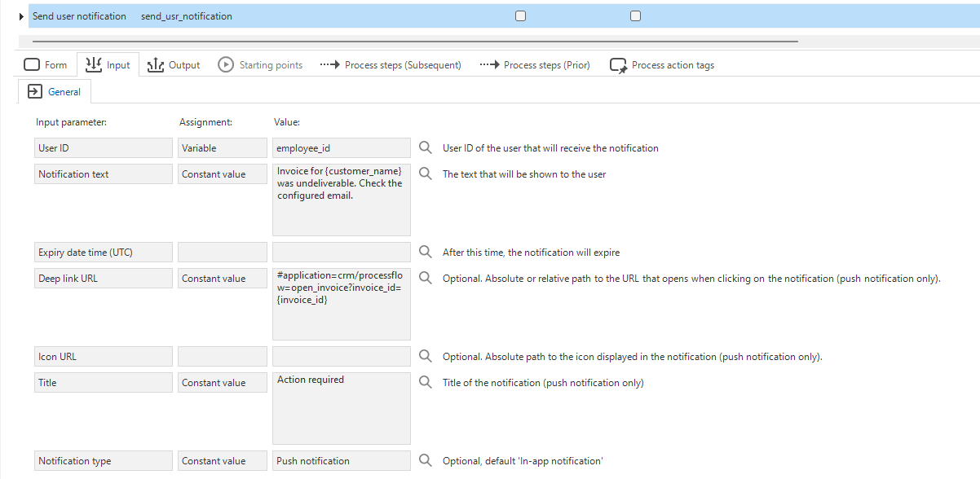
Task: Click the horizontal scrollbar under the grid
Action: pos(414,40)
